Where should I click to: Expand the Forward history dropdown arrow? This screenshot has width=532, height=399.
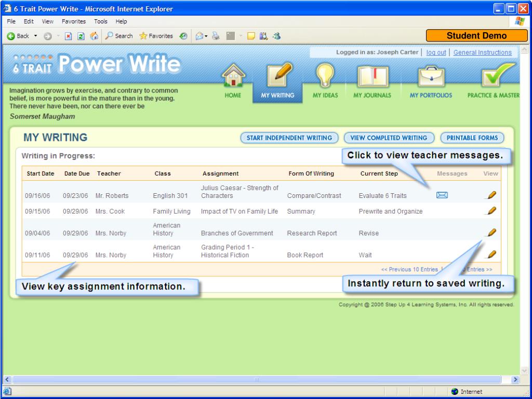[x=58, y=36]
